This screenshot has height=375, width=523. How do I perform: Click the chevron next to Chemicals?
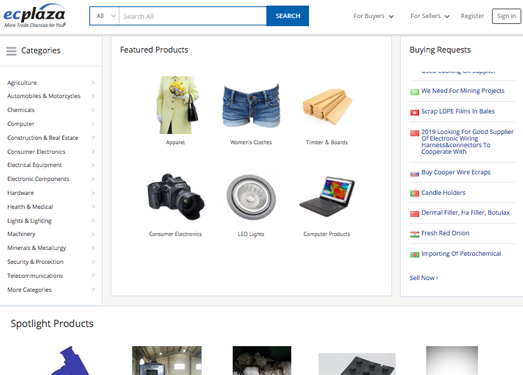pyautogui.click(x=93, y=110)
